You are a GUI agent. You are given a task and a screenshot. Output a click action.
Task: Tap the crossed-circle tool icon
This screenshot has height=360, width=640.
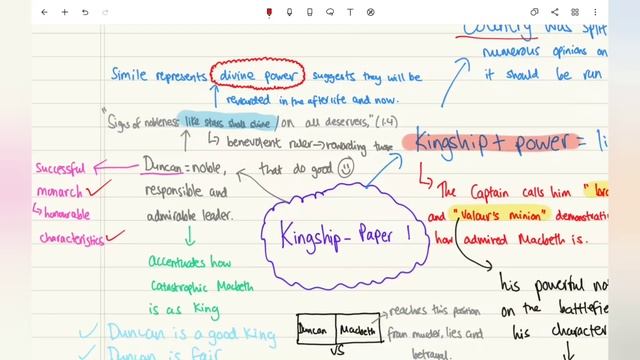371,12
